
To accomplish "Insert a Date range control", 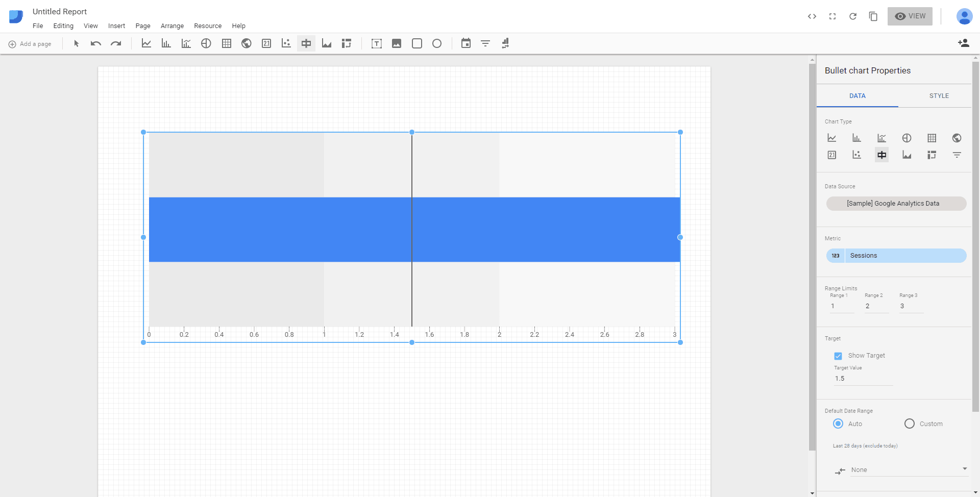I will point(466,43).
